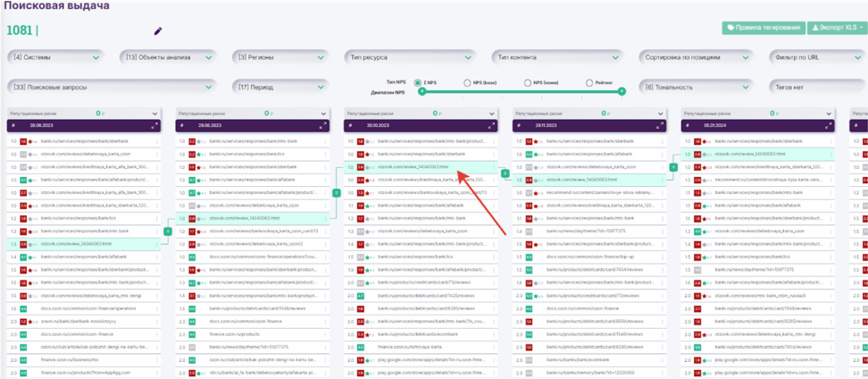This screenshot has width=868, height=379.
Task: Collapse reputation risks chevron above 29.09.2023
Action: (323, 114)
